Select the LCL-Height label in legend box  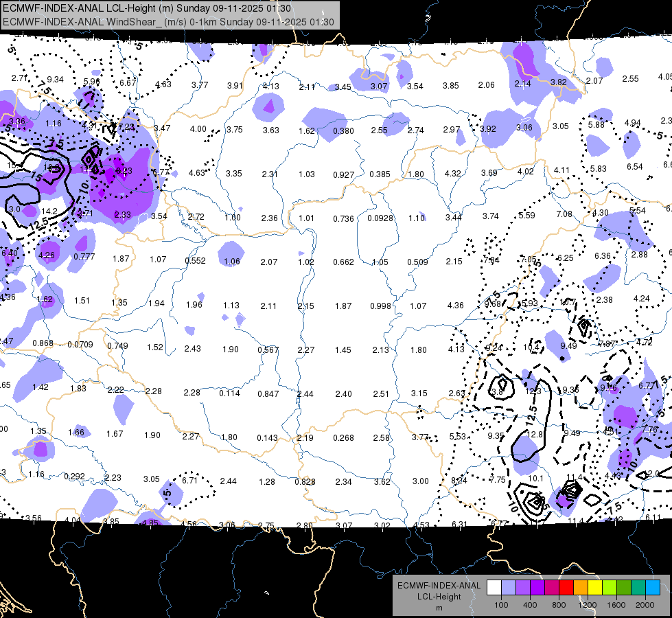(439, 597)
